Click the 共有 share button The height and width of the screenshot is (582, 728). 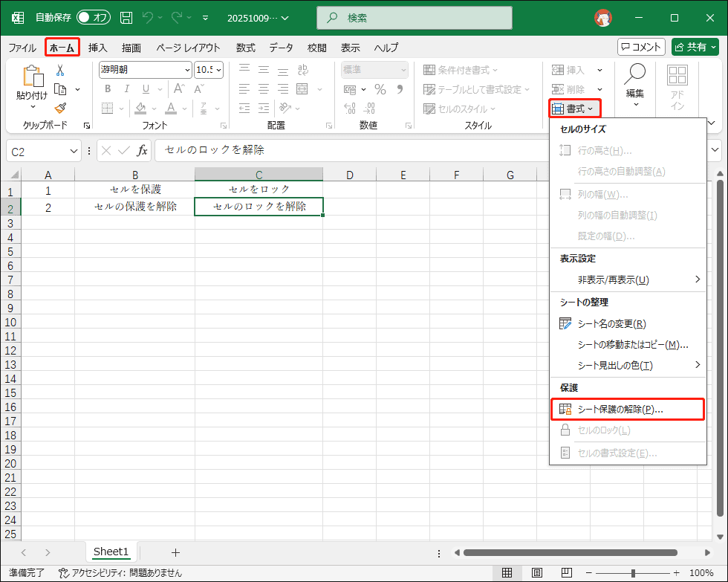[x=695, y=47]
